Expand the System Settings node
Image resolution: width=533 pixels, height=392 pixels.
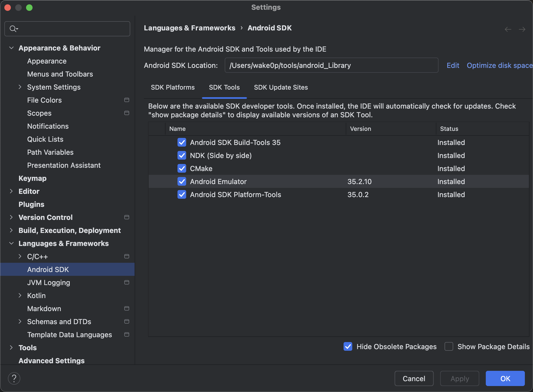click(x=20, y=87)
